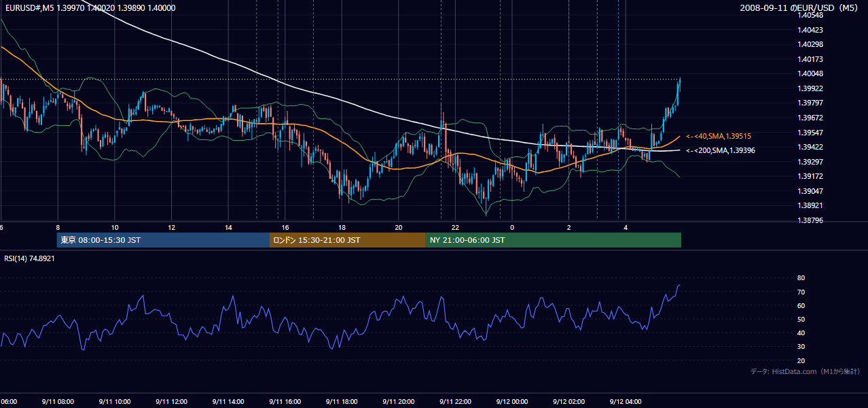This screenshot has height=408, width=868.
Task: Click price axis value 1.39047
Action: pyautogui.click(x=810, y=191)
